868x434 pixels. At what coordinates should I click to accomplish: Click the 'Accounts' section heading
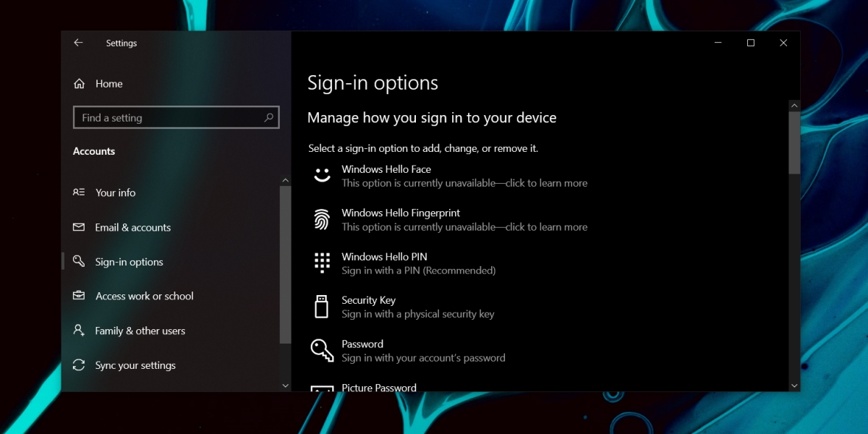click(94, 151)
